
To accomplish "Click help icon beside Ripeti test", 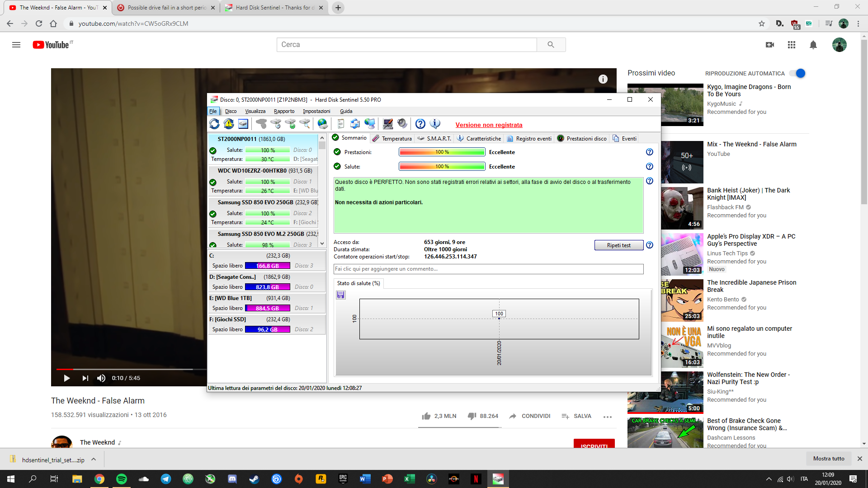I will click(x=650, y=245).
